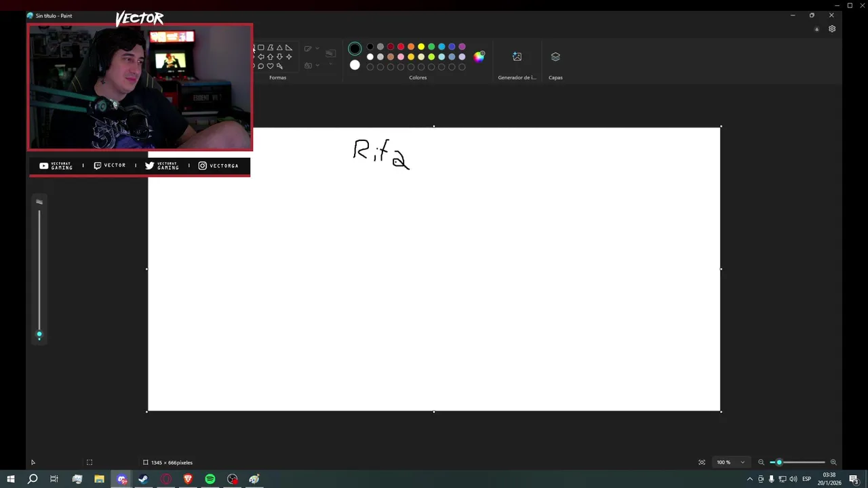This screenshot has width=868, height=488.
Task: Click the Vector Twitch link in overlay
Action: (110, 165)
